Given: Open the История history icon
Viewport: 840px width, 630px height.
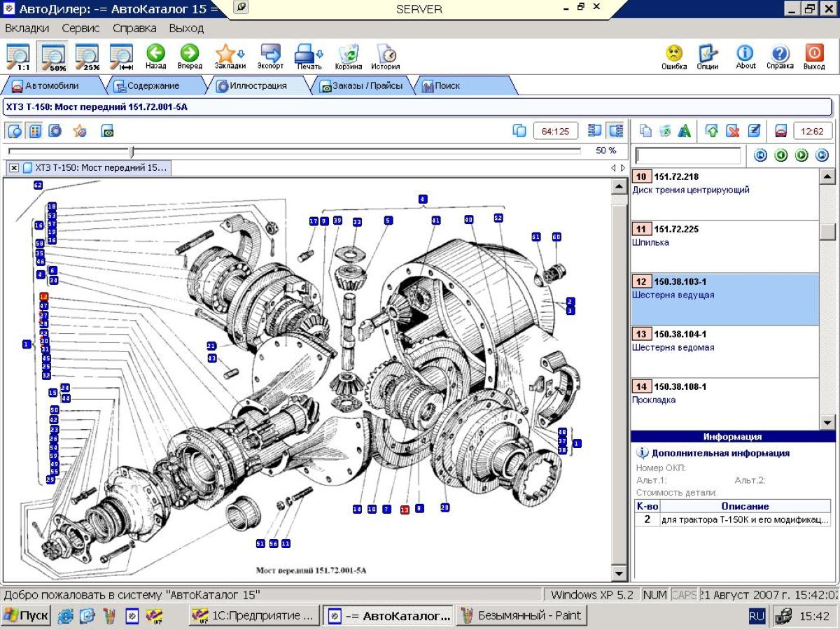Looking at the screenshot, I should [386, 55].
